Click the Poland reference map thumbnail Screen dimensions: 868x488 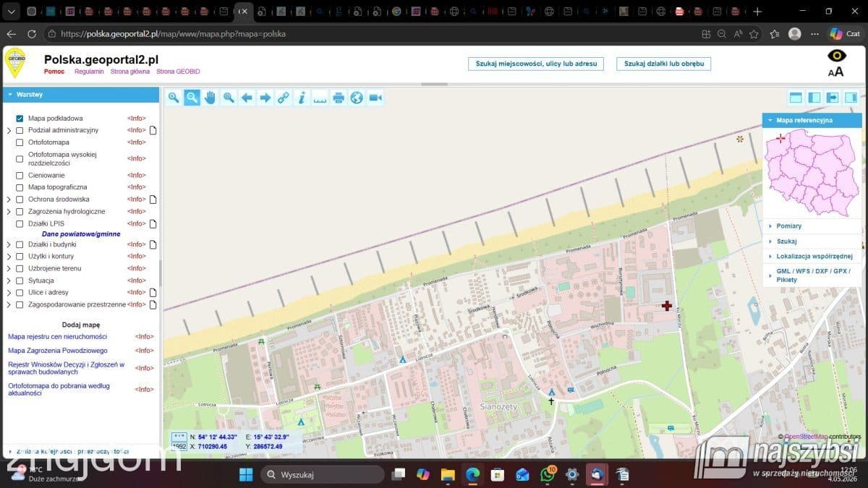click(x=812, y=172)
